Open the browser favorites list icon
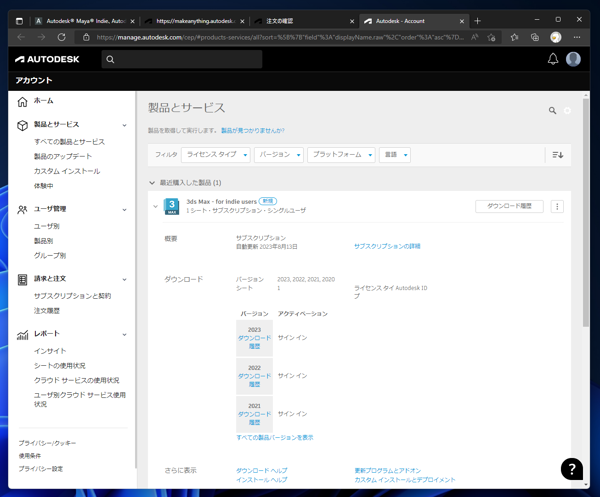The image size is (600, 497). pos(514,37)
